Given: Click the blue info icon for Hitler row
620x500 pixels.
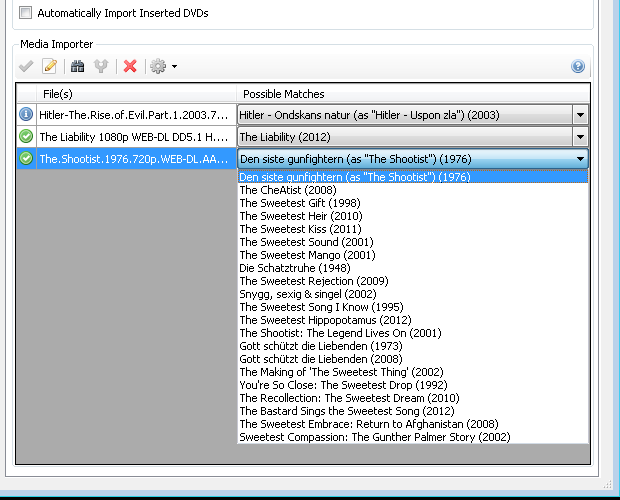Looking at the screenshot, I should coord(26,115).
